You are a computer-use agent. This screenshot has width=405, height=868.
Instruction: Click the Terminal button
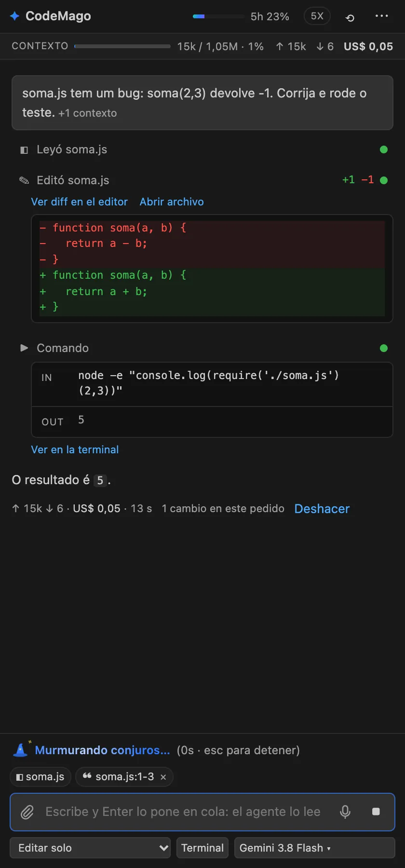tap(202, 848)
